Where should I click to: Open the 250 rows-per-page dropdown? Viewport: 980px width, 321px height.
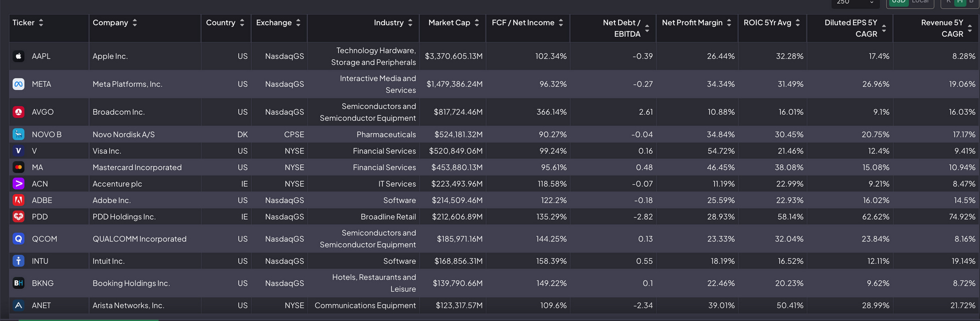pos(855,2)
